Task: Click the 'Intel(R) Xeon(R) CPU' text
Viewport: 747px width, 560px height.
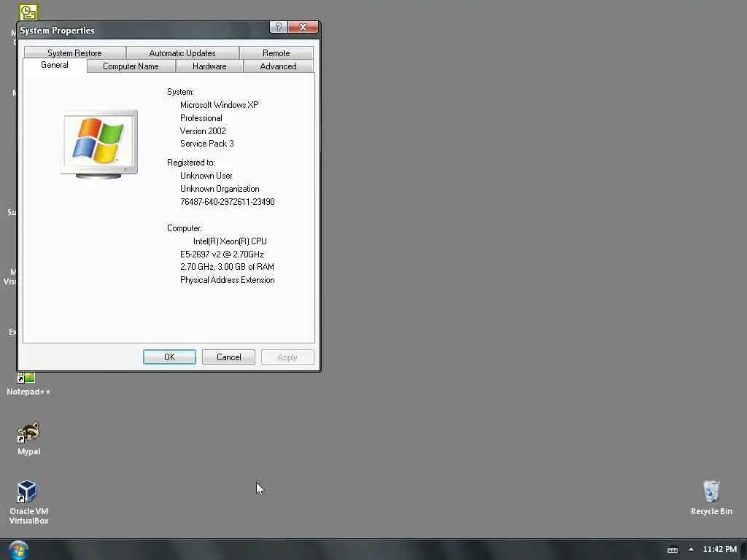Action: tap(230, 241)
